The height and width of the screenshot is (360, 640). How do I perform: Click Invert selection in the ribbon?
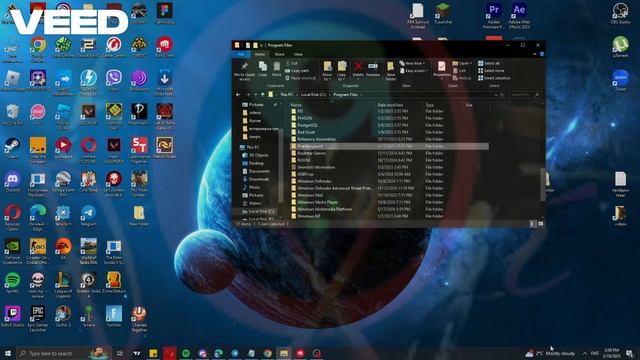[x=494, y=78]
